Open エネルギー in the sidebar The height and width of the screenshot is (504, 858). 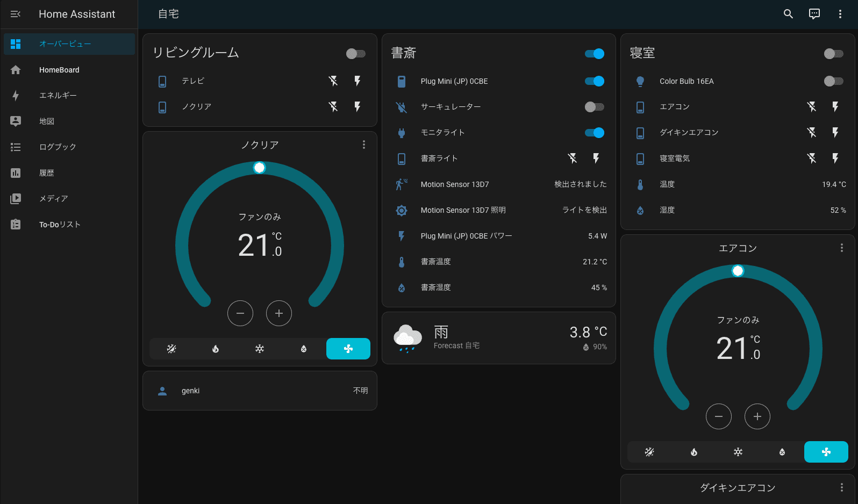tap(58, 96)
